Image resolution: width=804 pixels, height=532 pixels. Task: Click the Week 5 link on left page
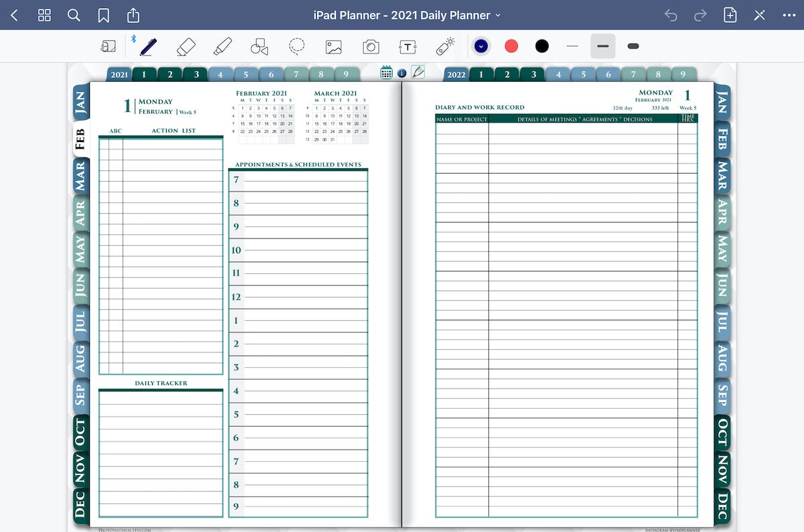[x=187, y=113]
